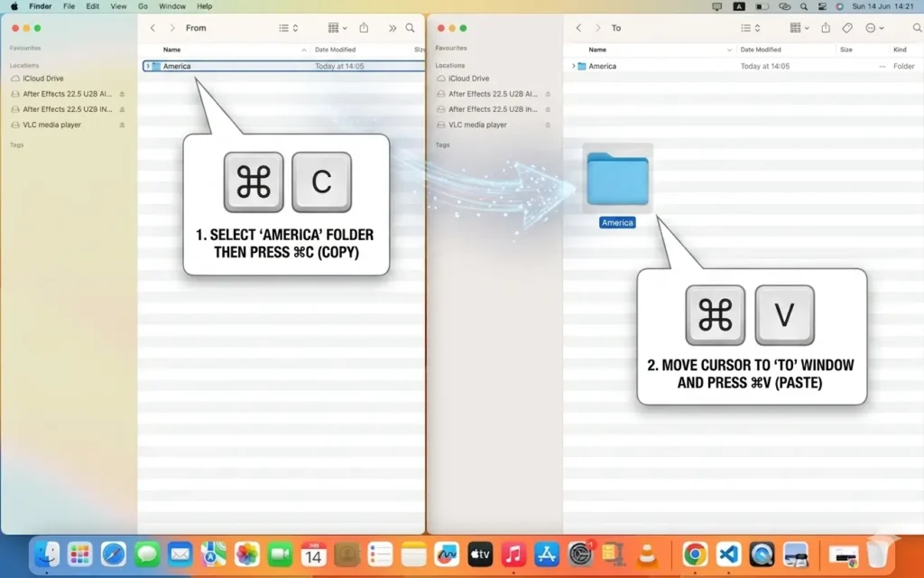Open the Help menu
The width and height of the screenshot is (924, 578).
click(205, 6)
